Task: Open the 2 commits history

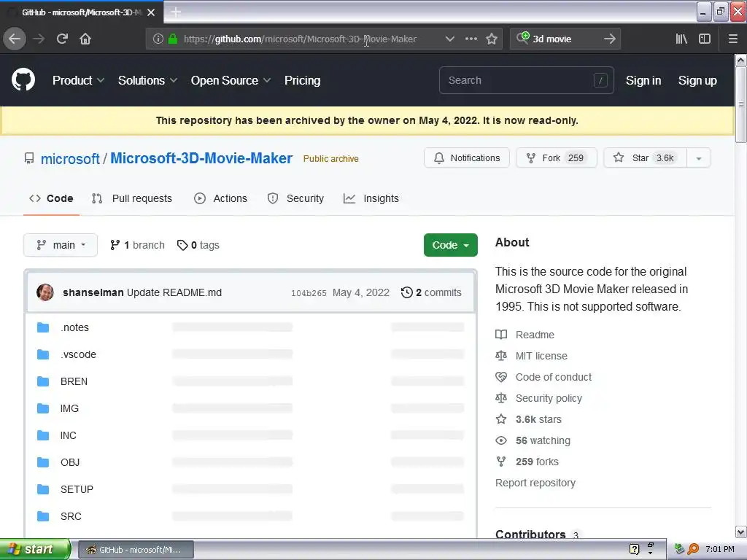Action: pos(431,292)
